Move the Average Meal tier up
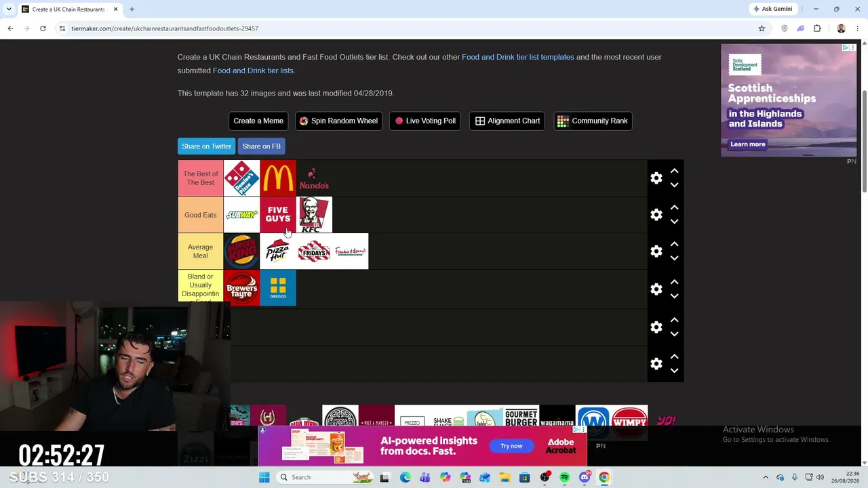The width and height of the screenshot is (868, 488). click(x=674, y=245)
